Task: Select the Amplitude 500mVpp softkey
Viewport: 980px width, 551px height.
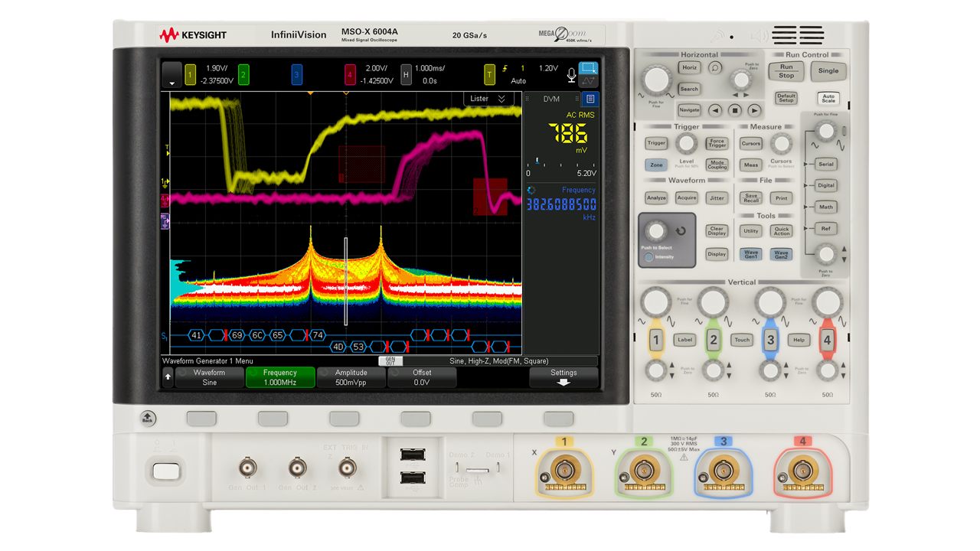Action: tap(351, 377)
